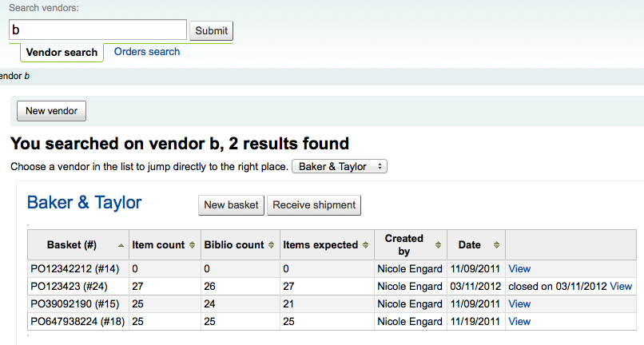Click the Date column header text
This screenshot has width=644, height=345.
click(470, 245)
